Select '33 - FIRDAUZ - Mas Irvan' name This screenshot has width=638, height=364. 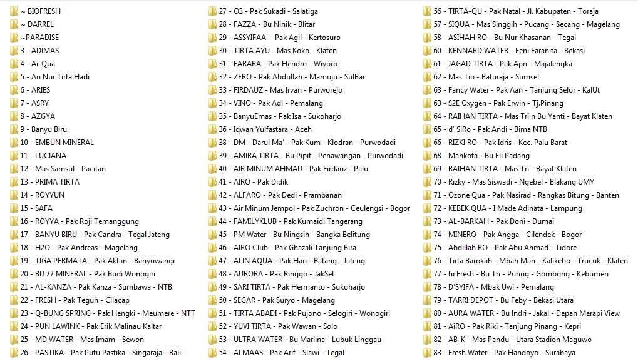click(x=280, y=90)
